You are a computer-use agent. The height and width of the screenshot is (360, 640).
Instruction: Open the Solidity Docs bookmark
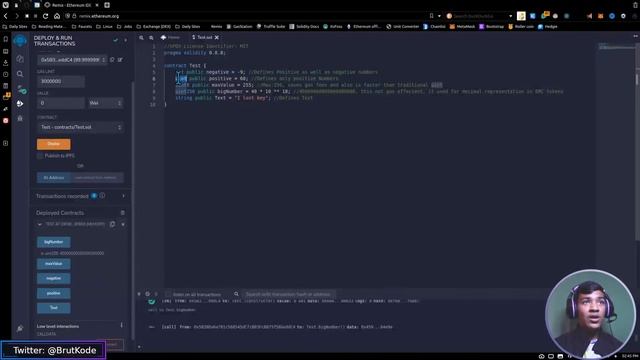[304, 27]
